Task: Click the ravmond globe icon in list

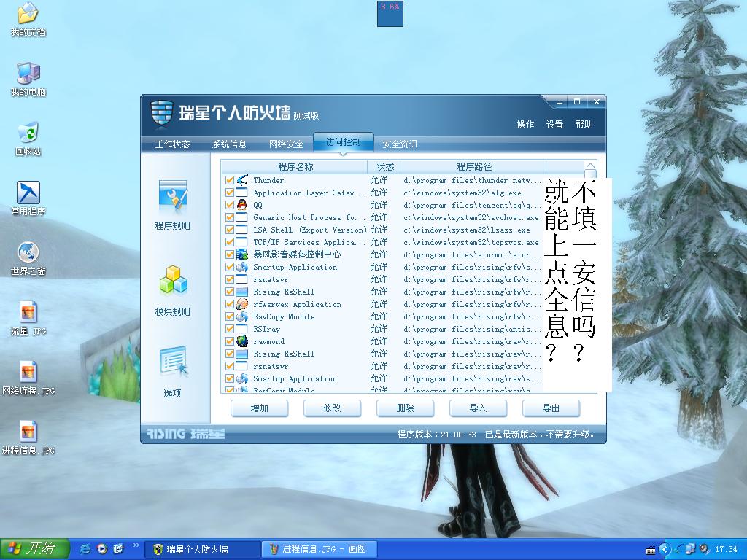Action: 242,341
